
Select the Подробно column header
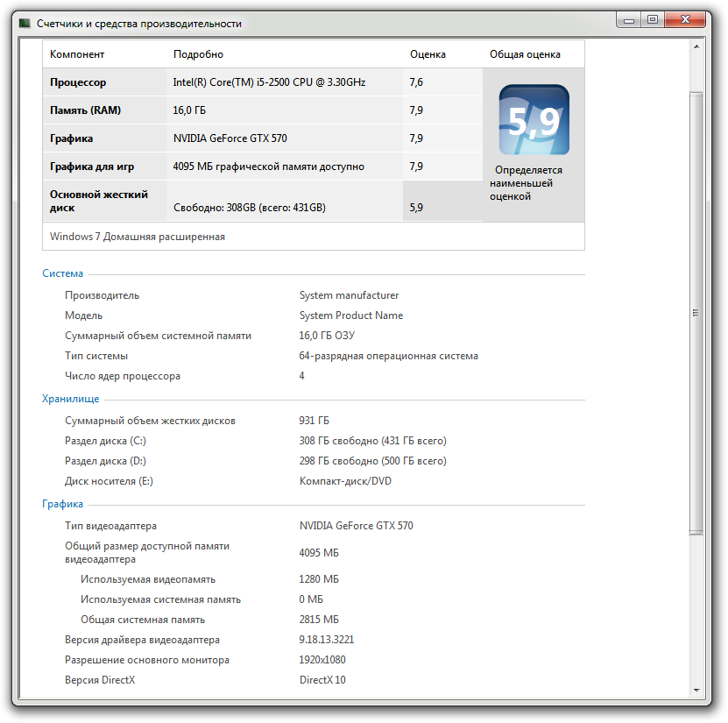point(198,54)
